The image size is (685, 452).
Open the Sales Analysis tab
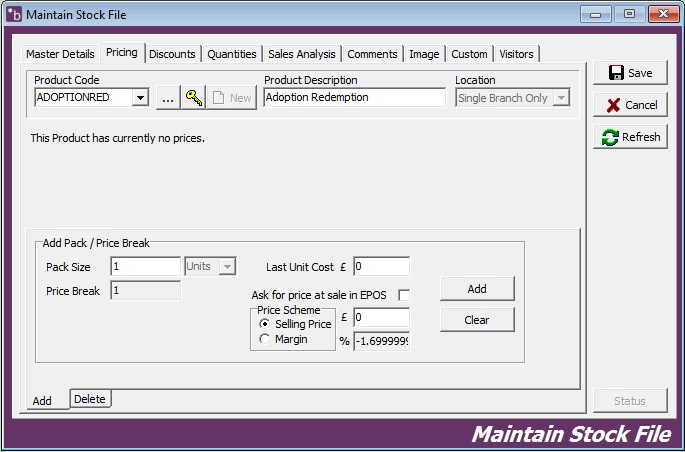point(301,54)
